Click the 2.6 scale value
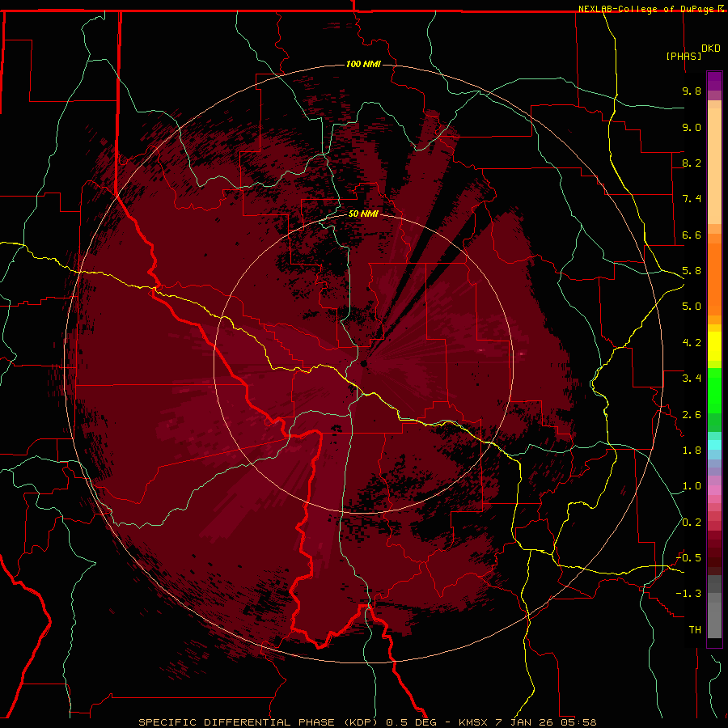Image resolution: width=728 pixels, height=728 pixels. [x=692, y=415]
